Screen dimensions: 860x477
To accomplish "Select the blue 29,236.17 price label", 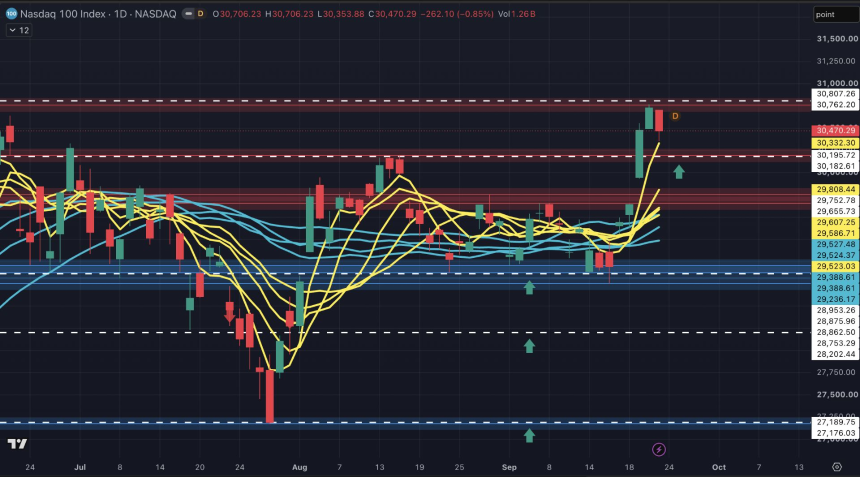I will coord(835,299).
